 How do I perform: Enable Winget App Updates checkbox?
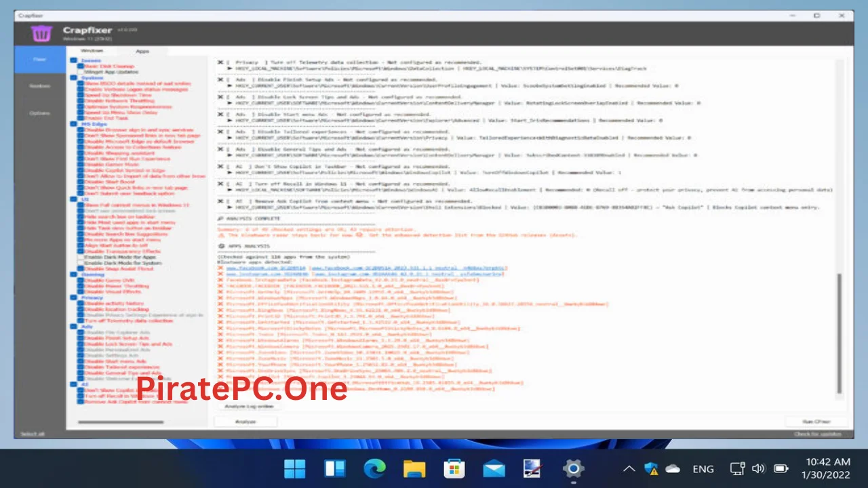pyautogui.click(x=81, y=72)
